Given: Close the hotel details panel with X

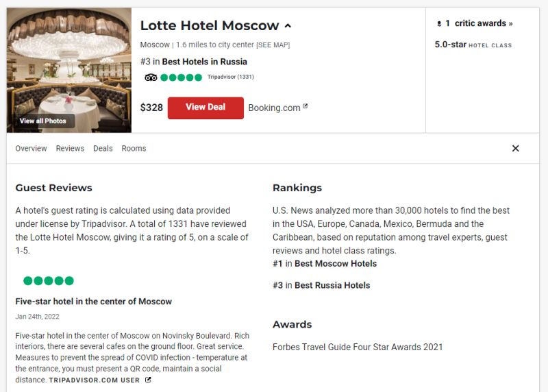Looking at the screenshot, I should point(516,149).
